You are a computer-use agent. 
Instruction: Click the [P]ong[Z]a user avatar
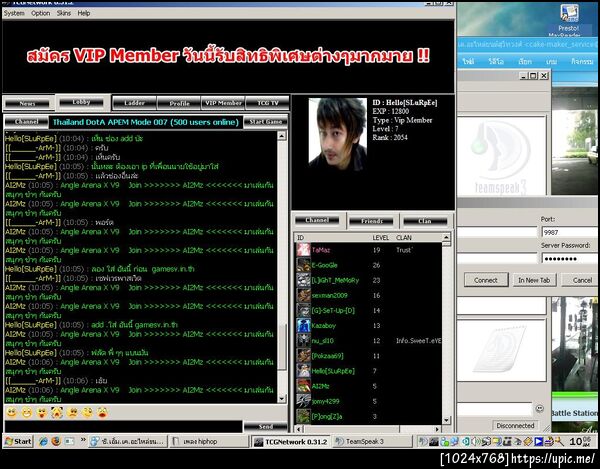coord(303,416)
